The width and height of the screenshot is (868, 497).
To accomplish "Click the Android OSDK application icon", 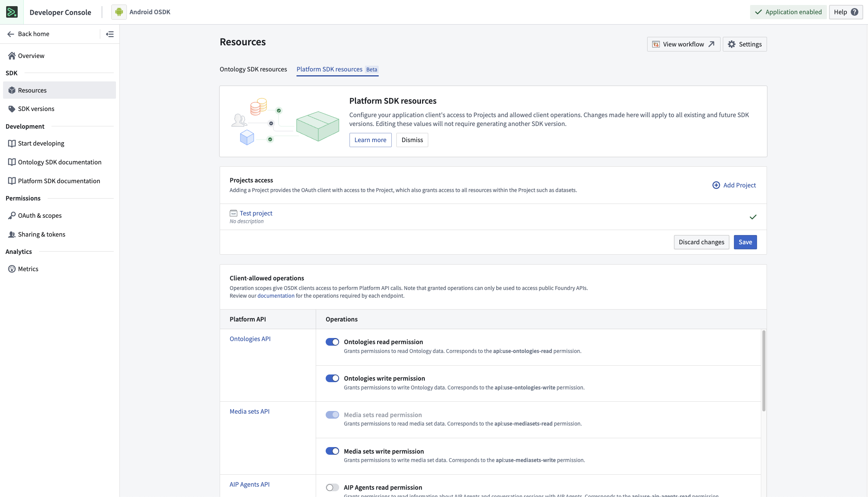I will (119, 12).
